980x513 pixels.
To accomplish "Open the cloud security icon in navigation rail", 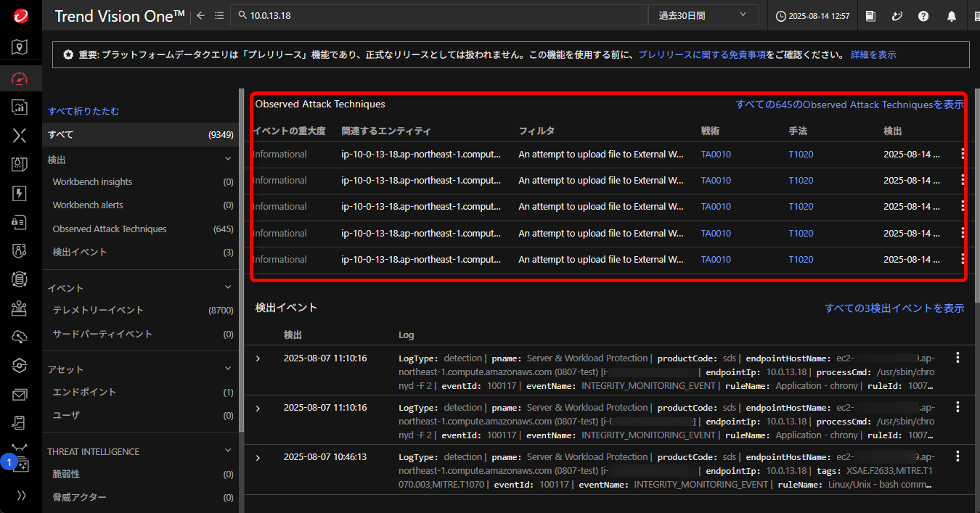I will [x=20, y=337].
